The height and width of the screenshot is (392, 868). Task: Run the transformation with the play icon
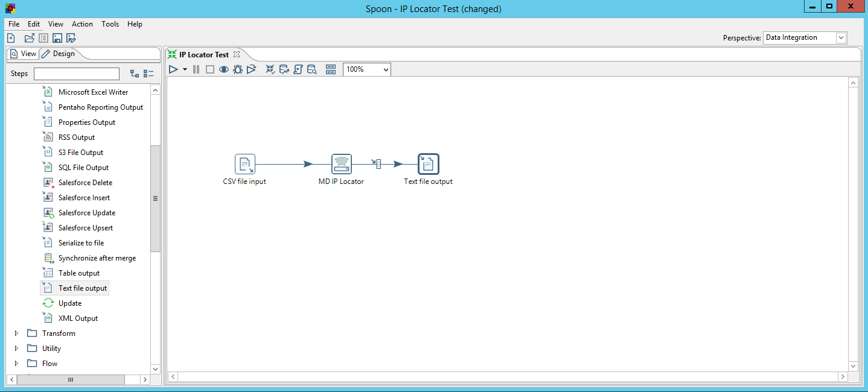point(173,69)
